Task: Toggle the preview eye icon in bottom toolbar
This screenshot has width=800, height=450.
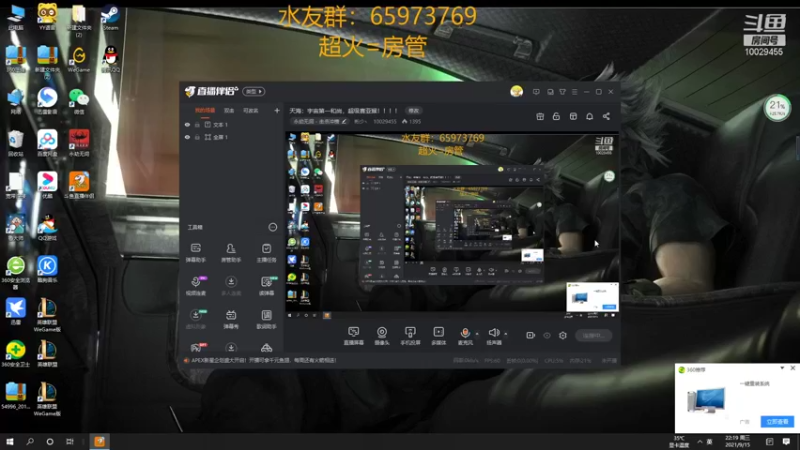Action: pyautogui.click(x=547, y=335)
